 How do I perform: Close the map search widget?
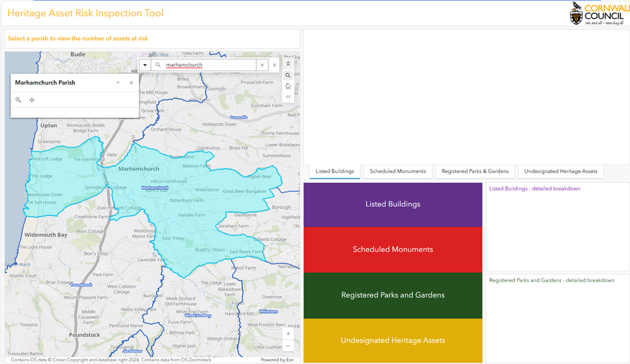pyautogui.click(x=275, y=65)
